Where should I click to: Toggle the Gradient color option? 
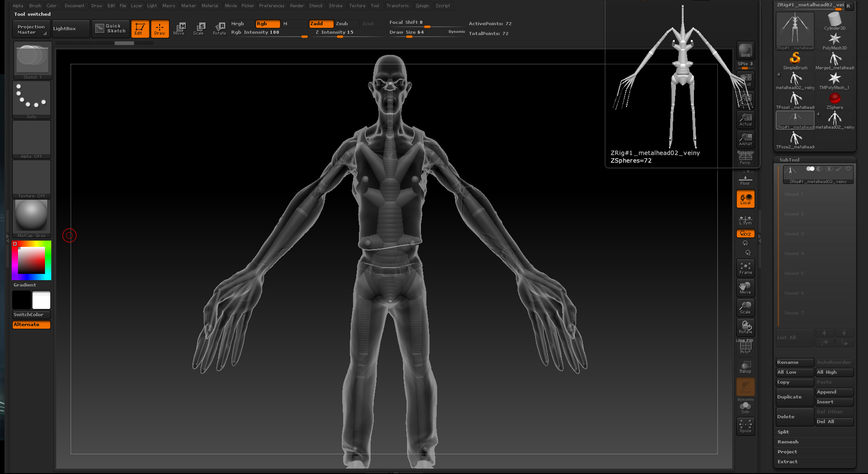25,285
